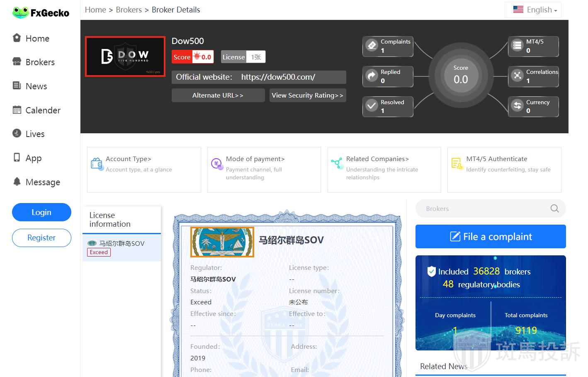Open Brokers in the sidebar menu
The width and height of the screenshot is (588, 377).
[x=40, y=62]
